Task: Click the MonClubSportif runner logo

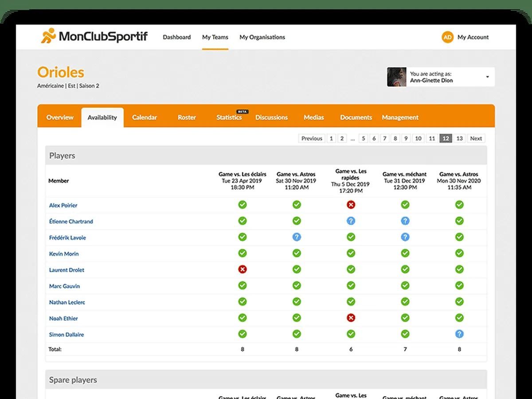Action: (x=48, y=36)
